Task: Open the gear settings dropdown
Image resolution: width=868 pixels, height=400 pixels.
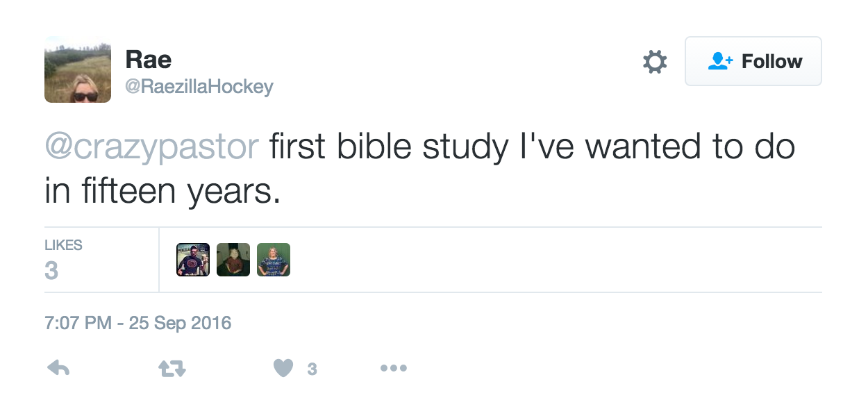Action: [654, 62]
